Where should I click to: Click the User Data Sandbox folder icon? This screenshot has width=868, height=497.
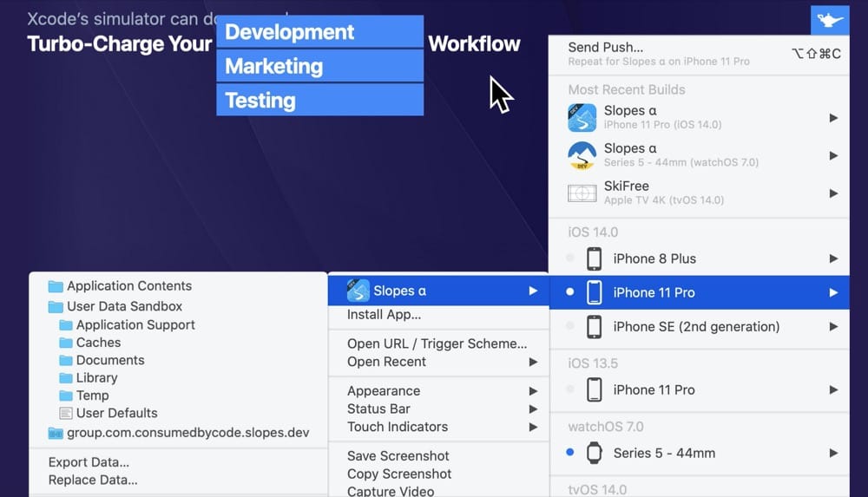click(x=56, y=306)
